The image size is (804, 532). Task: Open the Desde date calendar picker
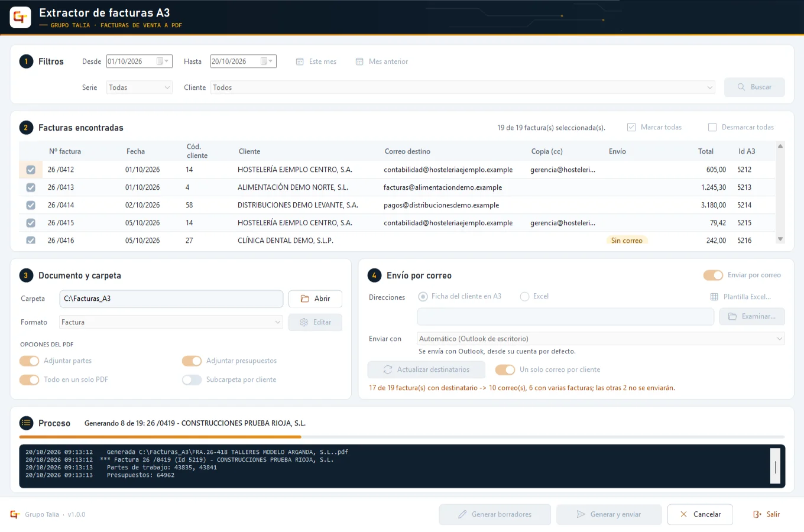(x=163, y=61)
